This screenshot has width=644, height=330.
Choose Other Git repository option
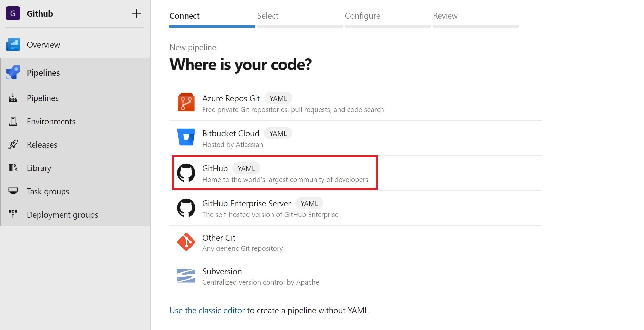[x=355, y=243]
